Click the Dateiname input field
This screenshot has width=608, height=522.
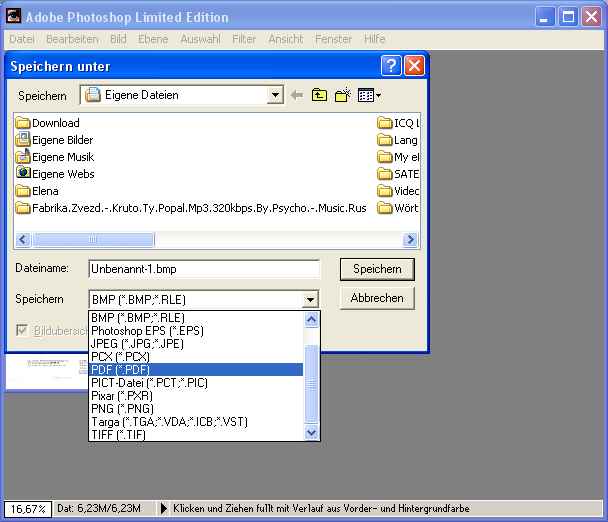pos(204,269)
